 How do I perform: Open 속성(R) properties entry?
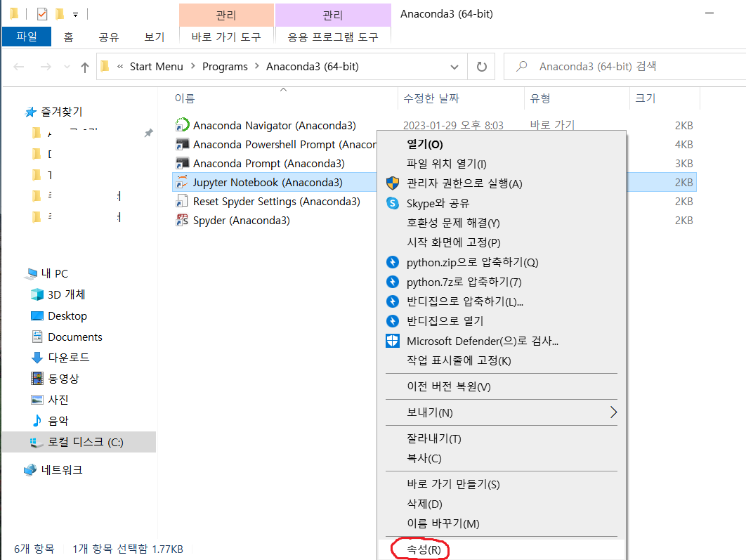pyautogui.click(x=502, y=549)
